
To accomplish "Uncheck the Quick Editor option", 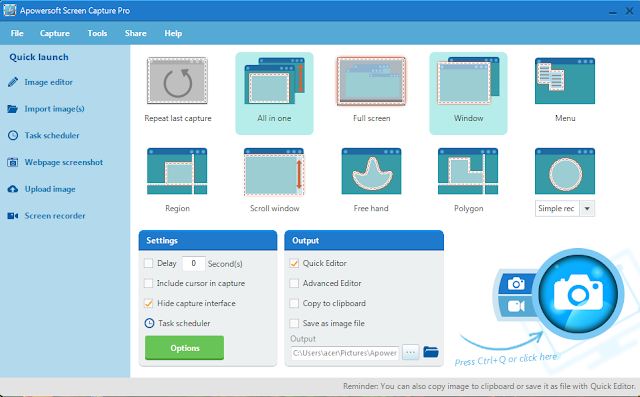I will click(x=294, y=263).
